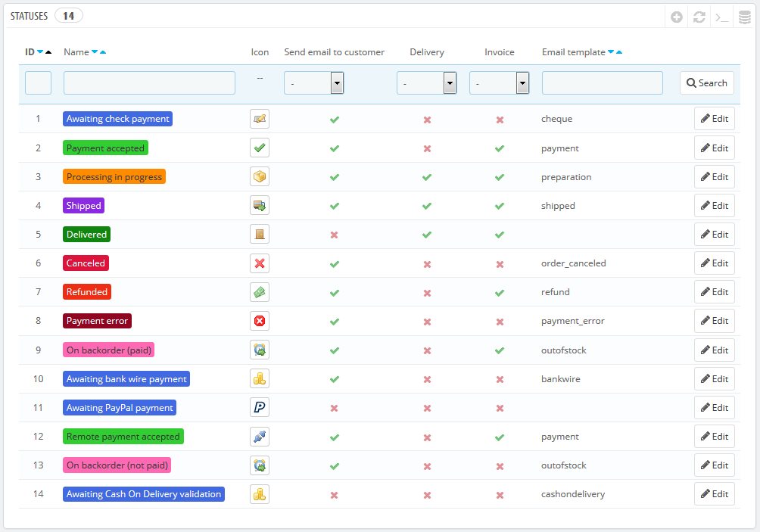Click the Search button

pyautogui.click(x=707, y=83)
